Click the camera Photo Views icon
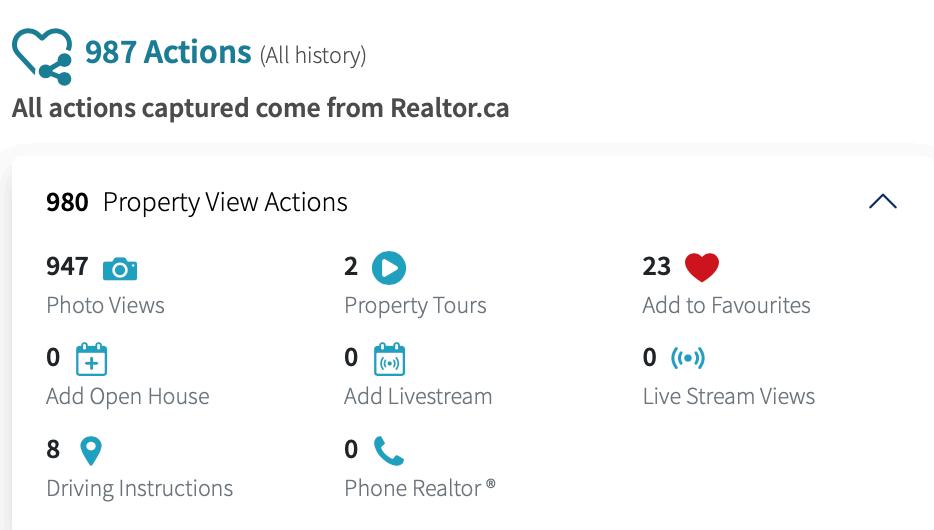The height and width of the screenshot is (530, 934). coord(120,268)
